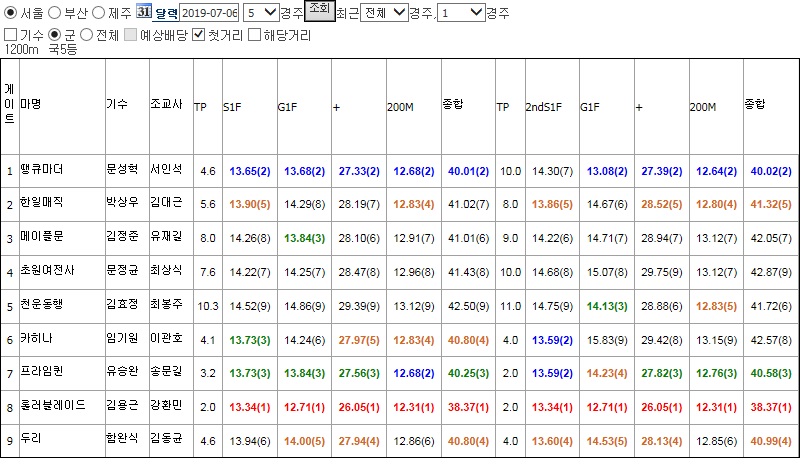Click the date field 2019-07-06
Screen dimensions: 809x465
[x=209, y=13]
